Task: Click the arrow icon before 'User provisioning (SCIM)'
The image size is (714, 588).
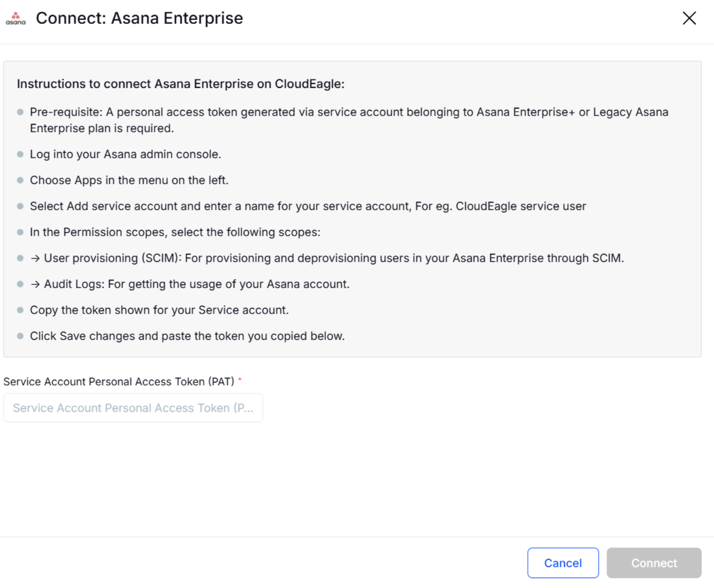Action: (x=35, y=258)
